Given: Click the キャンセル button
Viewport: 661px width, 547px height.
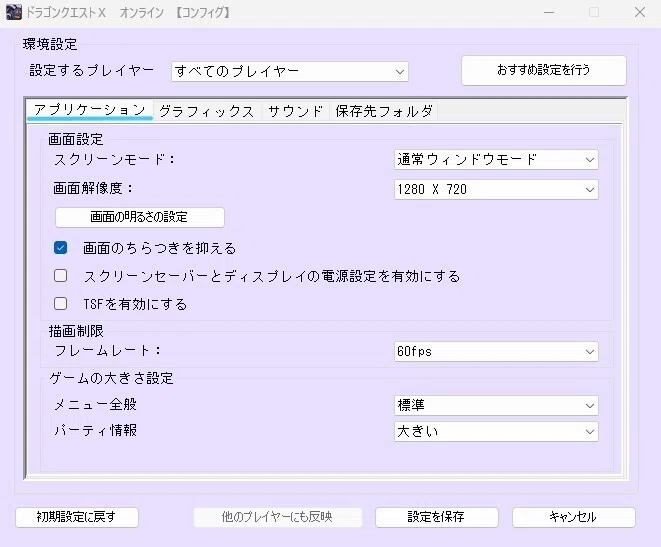Looking at the screenshot, I should [573, 517].
